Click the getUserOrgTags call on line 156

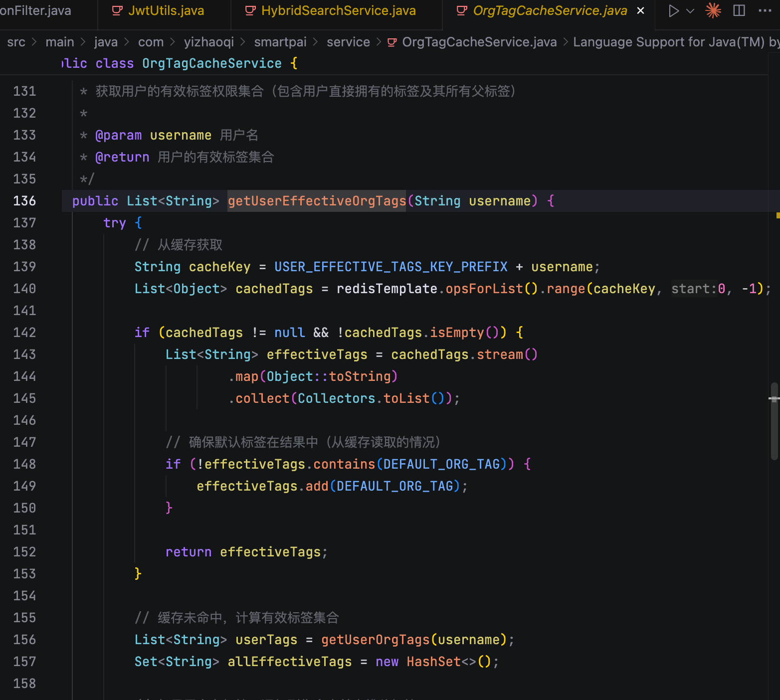[376, 640]
